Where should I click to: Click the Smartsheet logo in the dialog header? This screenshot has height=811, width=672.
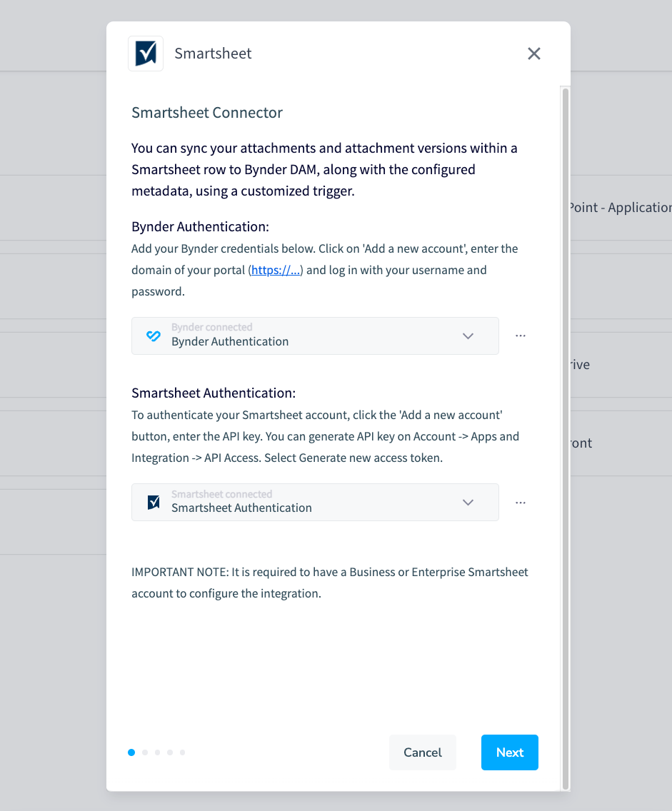[x=145, y=53]
